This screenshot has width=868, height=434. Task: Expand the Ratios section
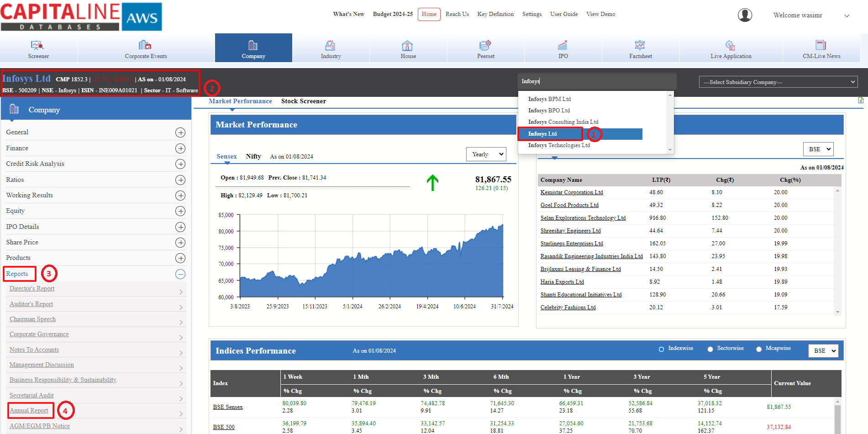coord(180,180)
